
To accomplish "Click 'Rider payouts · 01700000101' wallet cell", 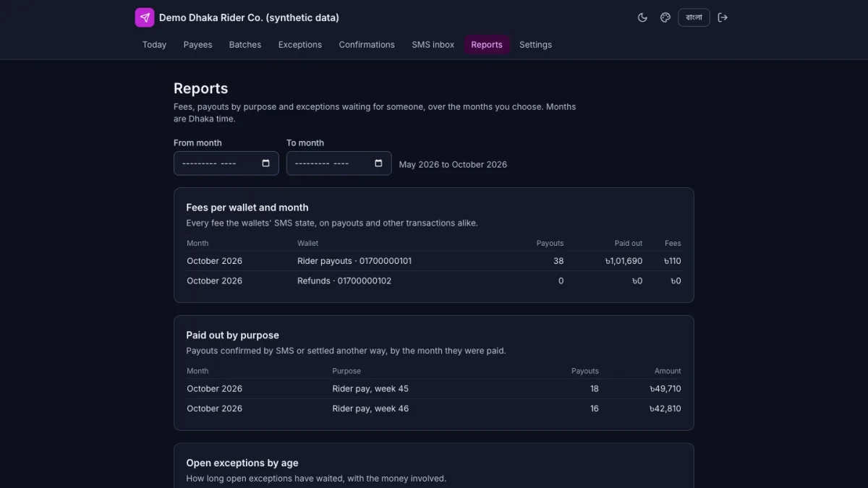I will click(354, 261).
